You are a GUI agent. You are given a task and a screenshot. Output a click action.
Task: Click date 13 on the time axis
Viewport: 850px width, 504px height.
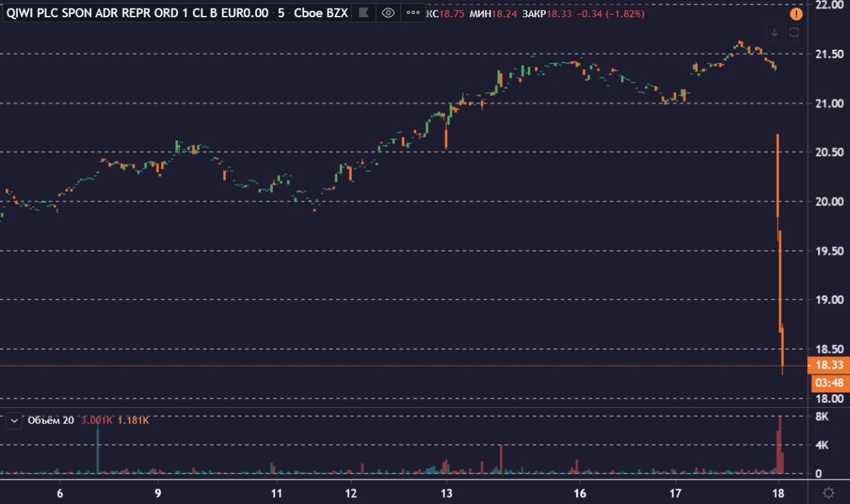click(446, 493)
